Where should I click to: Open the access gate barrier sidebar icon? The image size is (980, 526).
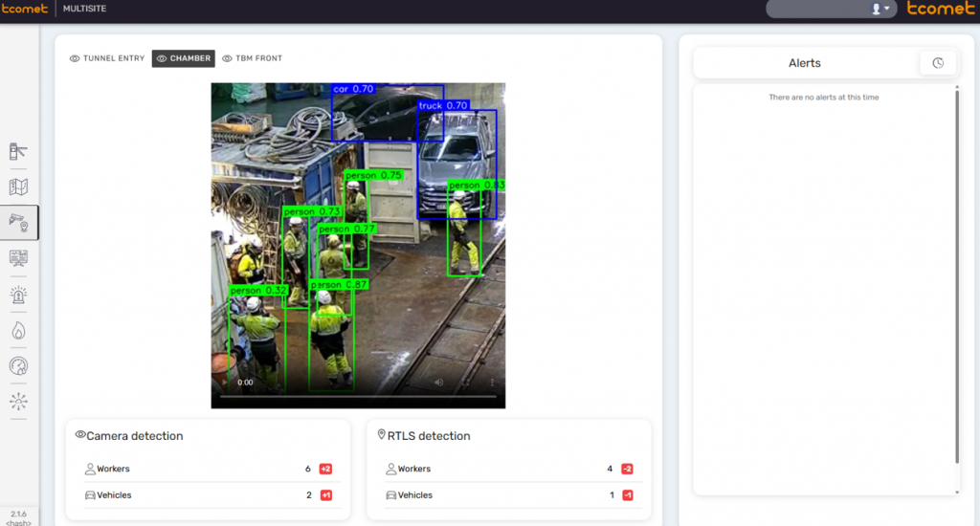click(x=18, y=151)
